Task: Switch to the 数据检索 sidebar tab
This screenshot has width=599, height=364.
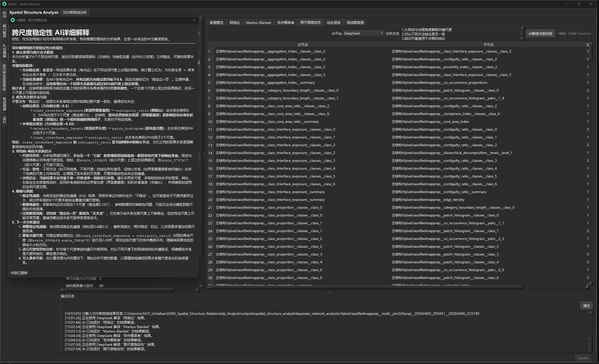Action: [x=4, y=104]
